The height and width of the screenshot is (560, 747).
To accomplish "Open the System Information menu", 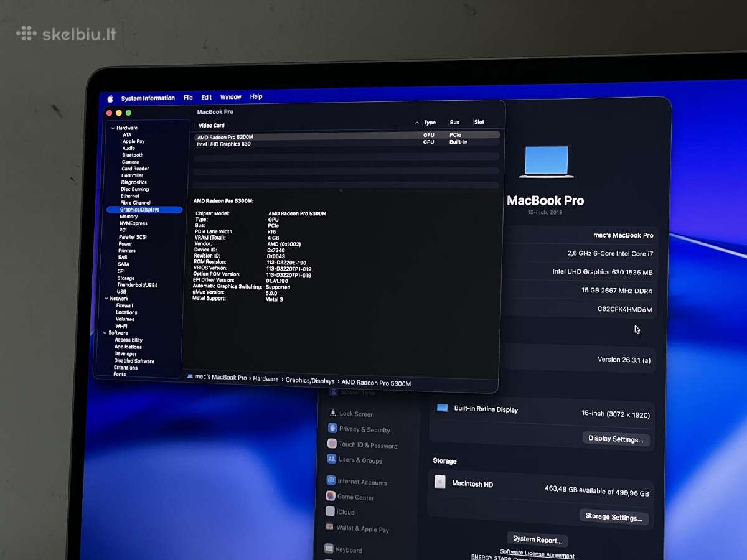I will (148, 98).
